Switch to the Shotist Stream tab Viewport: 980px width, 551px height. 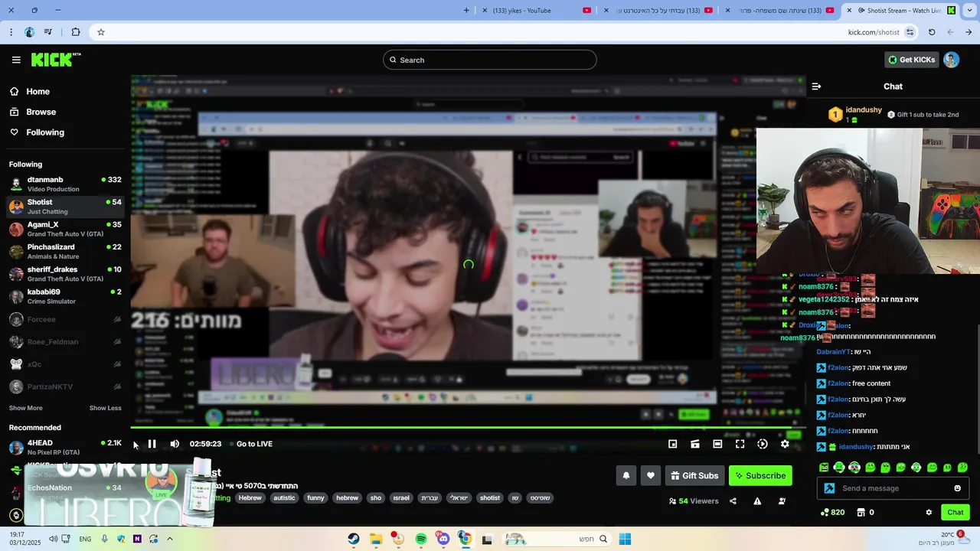click(901, 10)
